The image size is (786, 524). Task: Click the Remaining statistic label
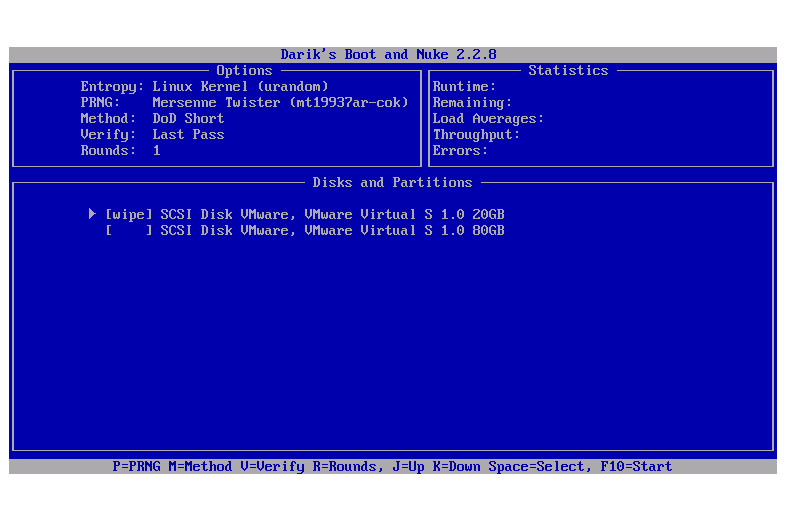point(473,102)
